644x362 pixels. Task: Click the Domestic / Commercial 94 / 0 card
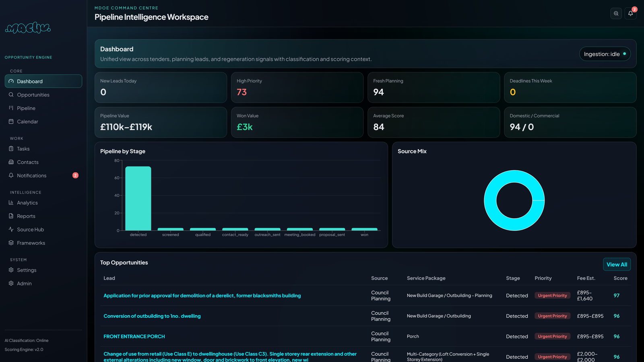570,122
